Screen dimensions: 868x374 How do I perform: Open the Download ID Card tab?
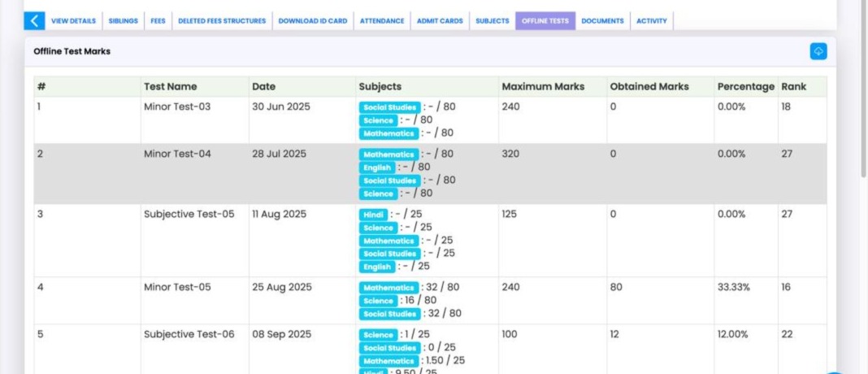pos(313,21)
